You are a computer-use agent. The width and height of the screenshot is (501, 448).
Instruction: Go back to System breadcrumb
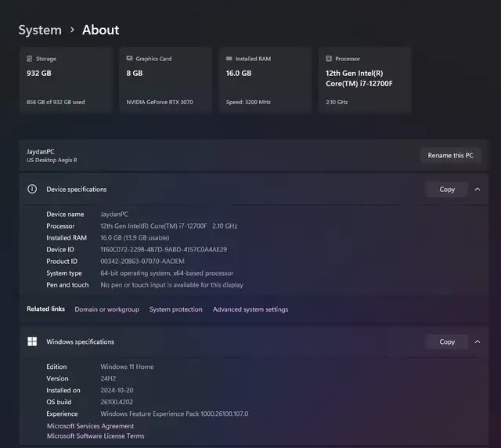pos(40,30)
